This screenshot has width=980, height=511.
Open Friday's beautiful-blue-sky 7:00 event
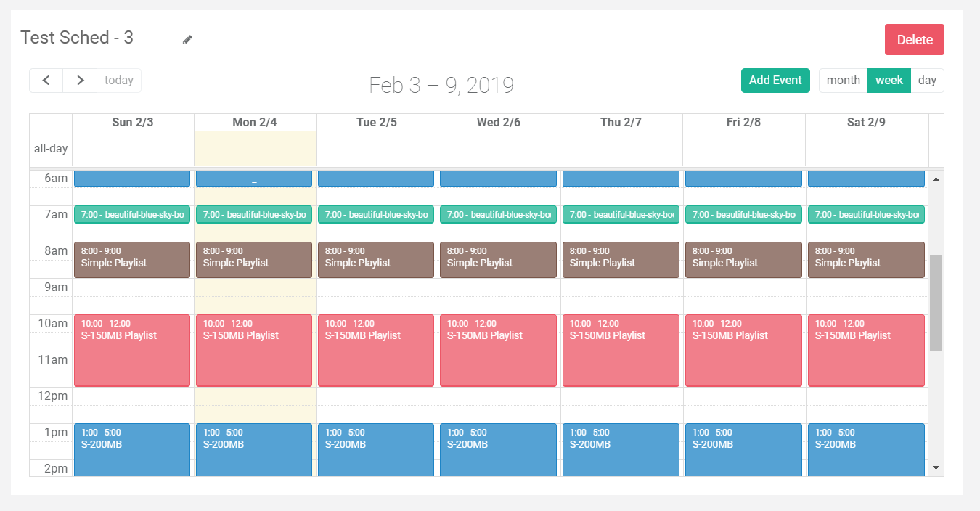point(743,214)
